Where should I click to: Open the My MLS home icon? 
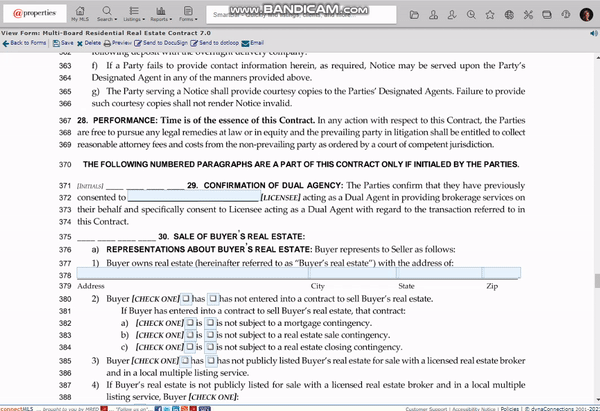pos(79,15)
